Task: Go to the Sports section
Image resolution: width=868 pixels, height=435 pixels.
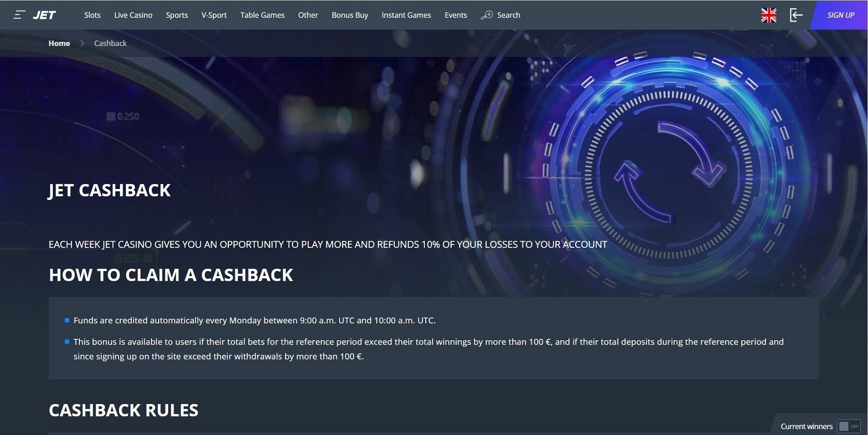Action: pos(177,15)
